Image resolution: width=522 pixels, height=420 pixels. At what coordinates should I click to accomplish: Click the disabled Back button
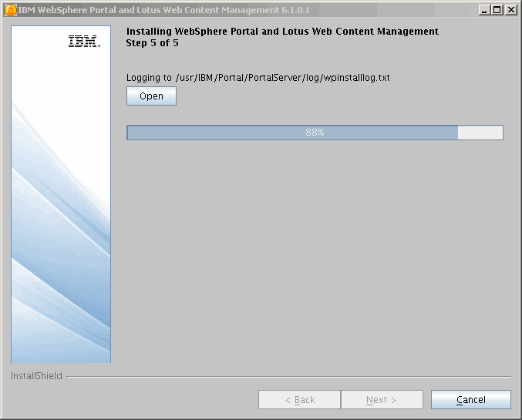point(299,400)
